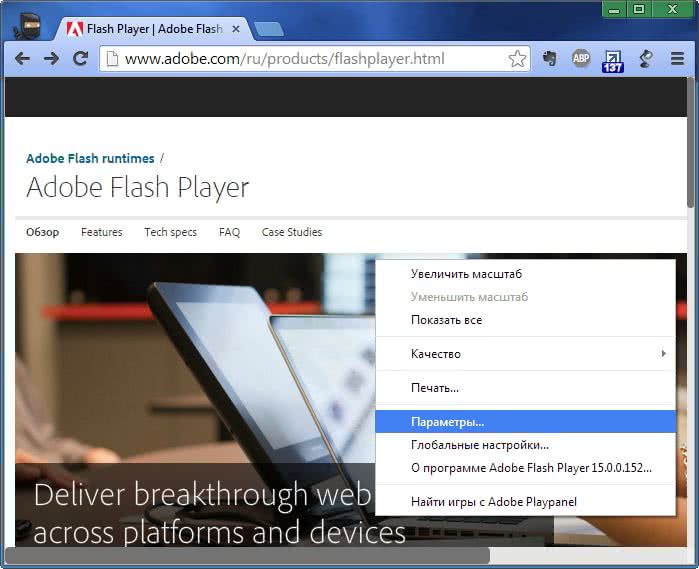The height and width of the screenshot is (569, 699).
Task: Open a new tab with the tab-strip button
Action: point(268,29)
